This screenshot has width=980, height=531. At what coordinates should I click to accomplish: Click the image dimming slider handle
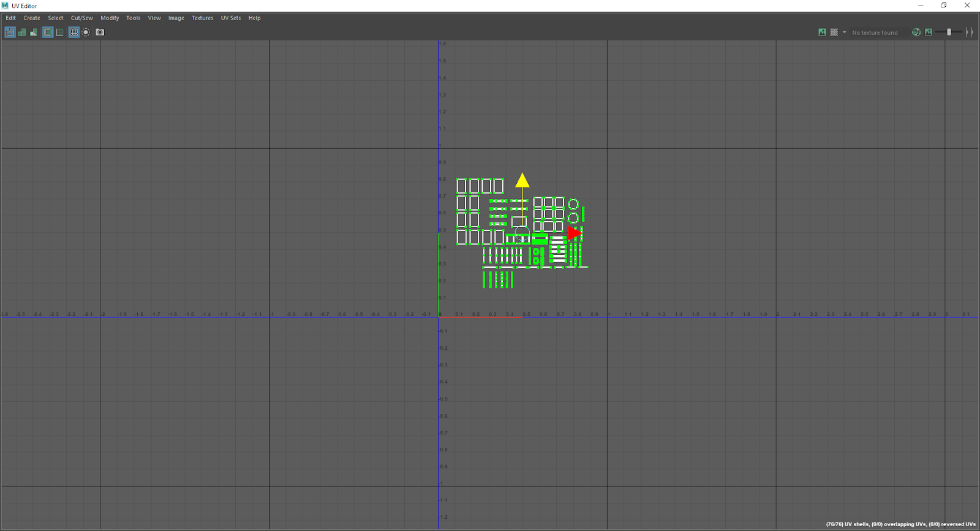tap(949, 32)
